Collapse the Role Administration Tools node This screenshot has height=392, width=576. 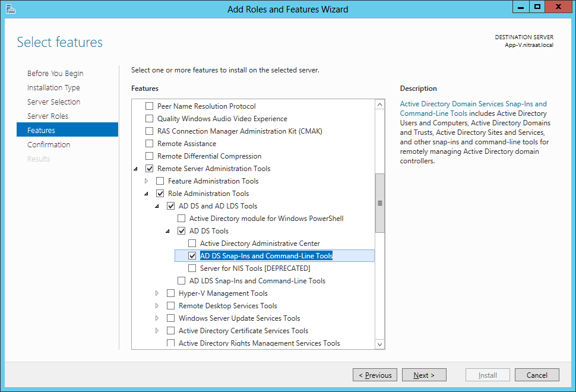[146, 194]
